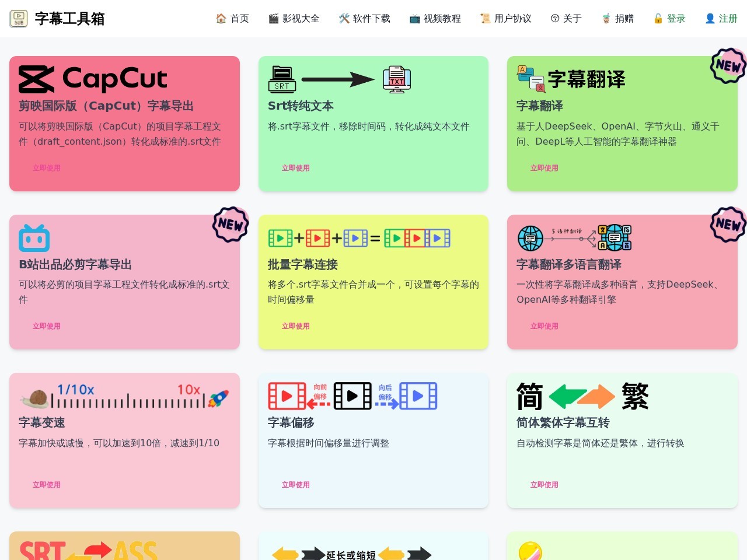The width and height of the screenshot is (747, 560).
Task: Click 立即使用 on the CapCut card
Action: pyautogui.click(x=47, y=167)
